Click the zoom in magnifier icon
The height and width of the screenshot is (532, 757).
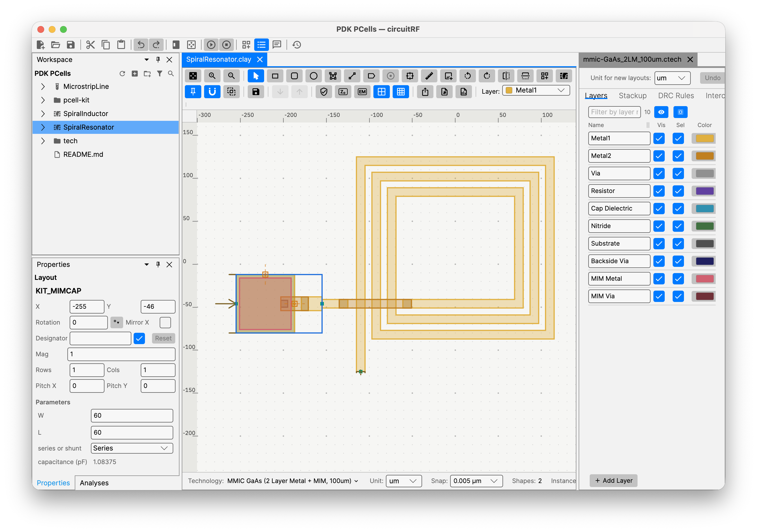tap(212, 76)
